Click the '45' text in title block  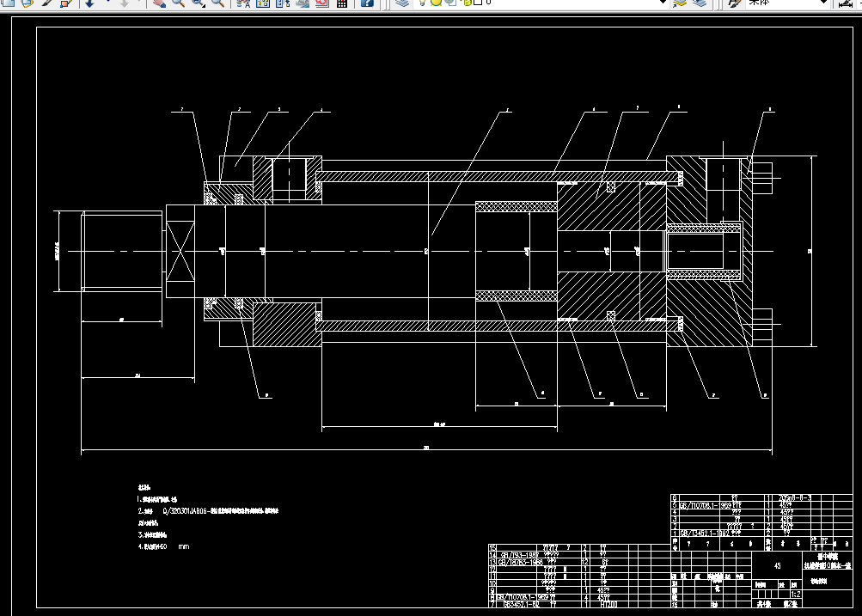click(x=777, y=566)
